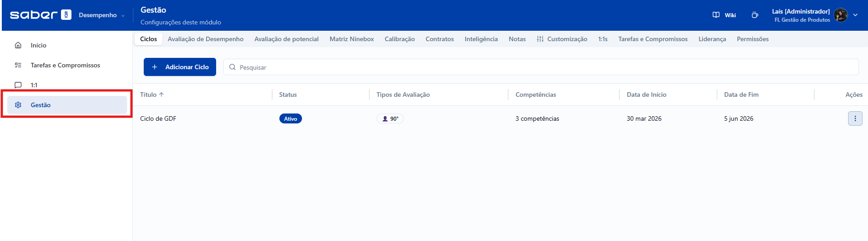Click the Gestão gear icon
This screenshot has width=868, height=241.
(18, 105)
